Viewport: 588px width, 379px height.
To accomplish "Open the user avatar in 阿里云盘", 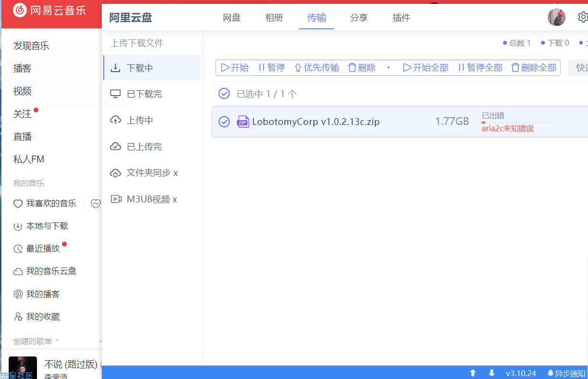I will click(x=556, y=17).
